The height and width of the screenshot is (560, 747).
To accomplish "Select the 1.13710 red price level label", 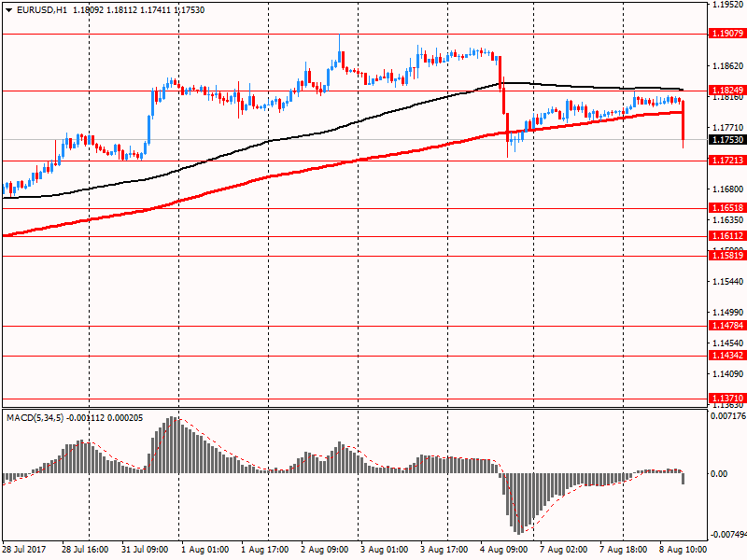I will click(727, 399).
